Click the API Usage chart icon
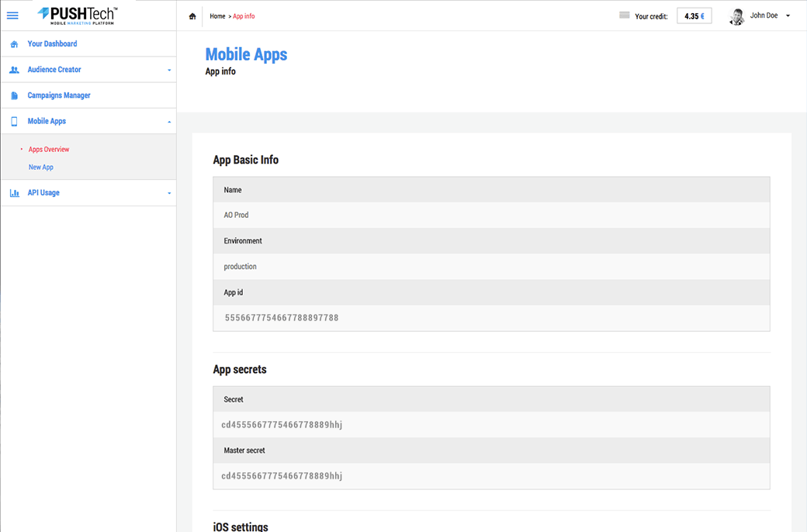 [x=15, y=193]
